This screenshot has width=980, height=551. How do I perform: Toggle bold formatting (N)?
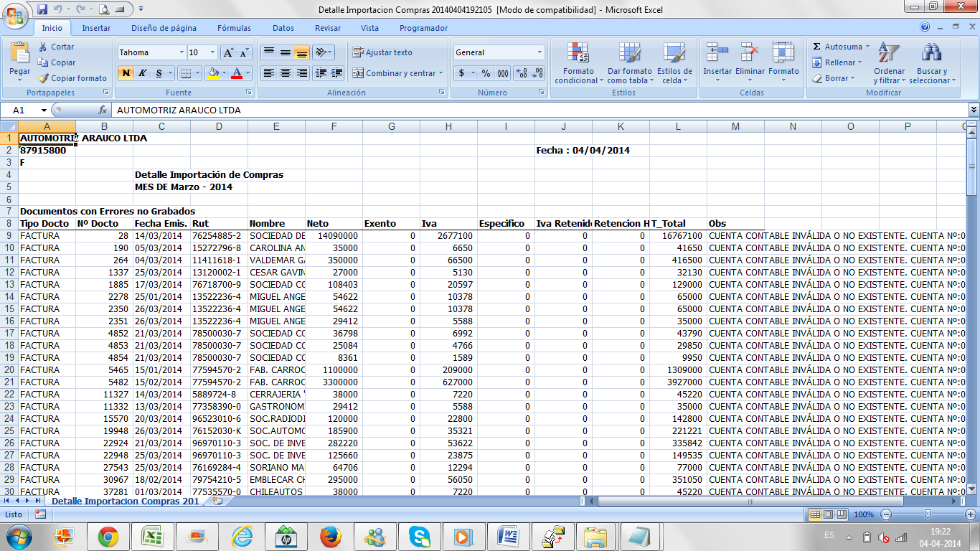[x=126, y=73]
